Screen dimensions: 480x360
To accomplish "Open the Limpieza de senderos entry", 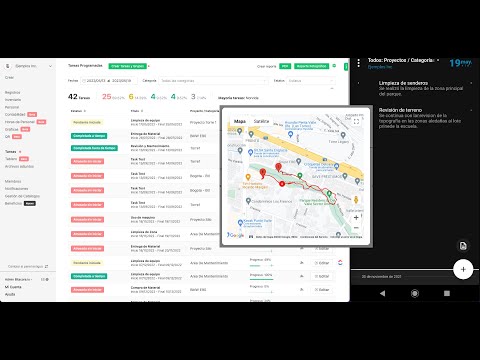I will 421,88.
